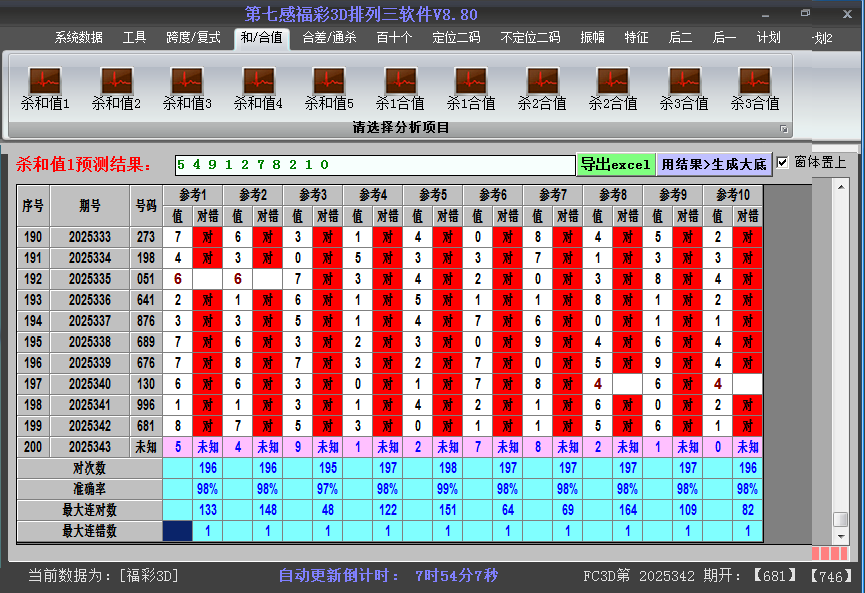The height and width of the screenshot is (593, 865).
Task: Click the scrollbar down arrow
Action: pyautogui.click(x=841, y=534)
